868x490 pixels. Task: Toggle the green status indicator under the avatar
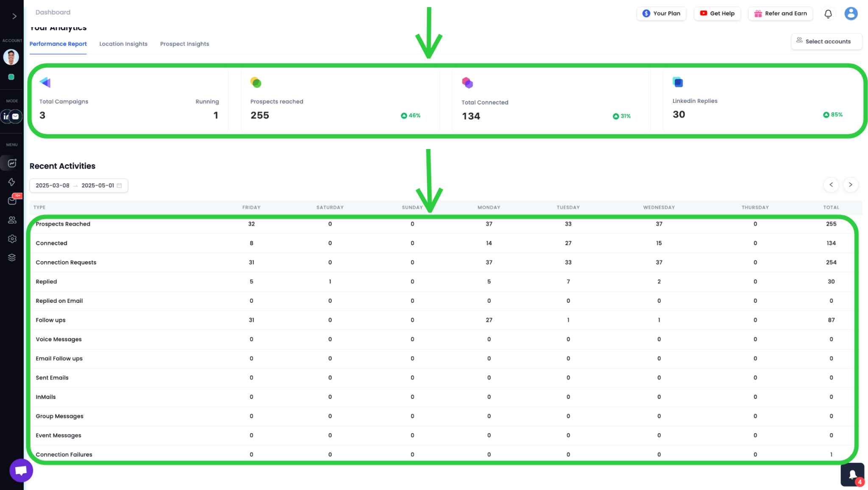click(x=12, y=77)
